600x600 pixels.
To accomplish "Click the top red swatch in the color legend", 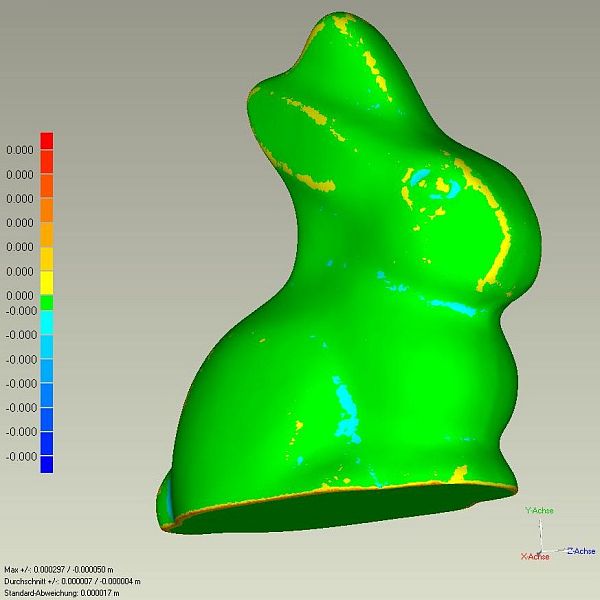I will click(x=46, y=141).
